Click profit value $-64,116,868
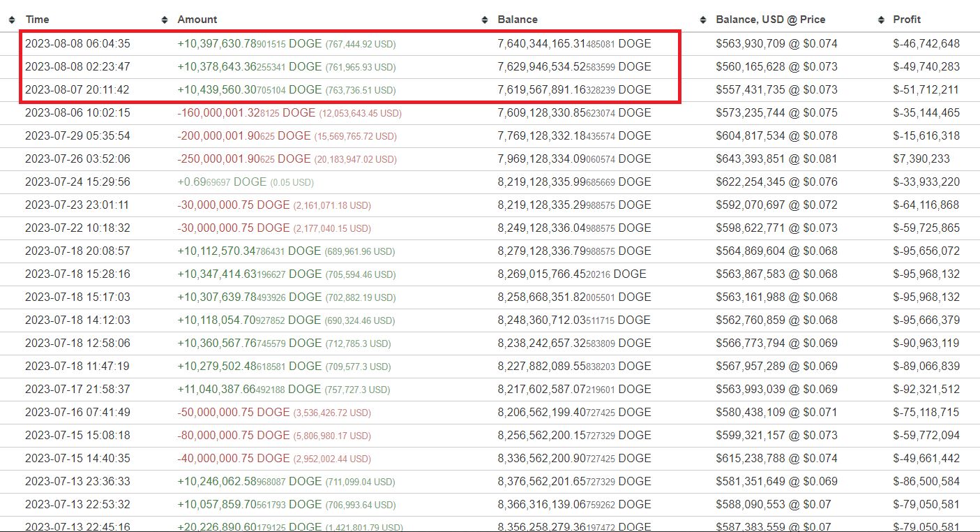Image resolution: width=980 pixels, height=532 pixels. tap(926, 205)
